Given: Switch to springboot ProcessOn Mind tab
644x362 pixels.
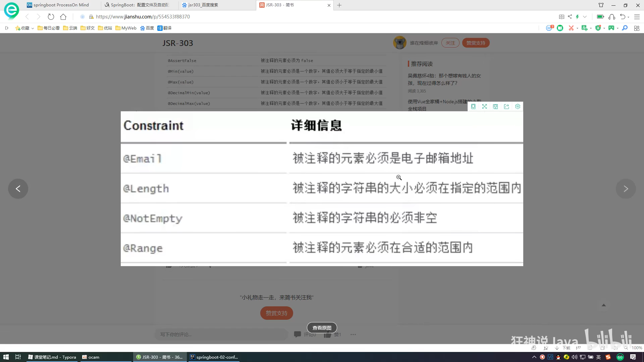Looking at the screenshot, I should [61, 5].
